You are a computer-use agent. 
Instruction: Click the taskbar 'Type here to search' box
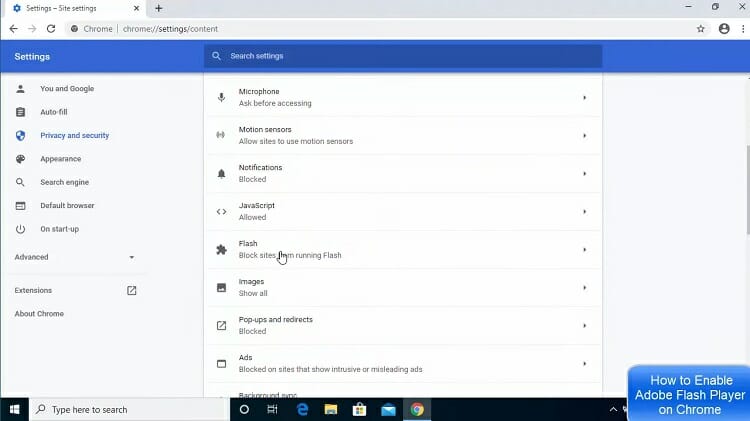click(129, 410)
